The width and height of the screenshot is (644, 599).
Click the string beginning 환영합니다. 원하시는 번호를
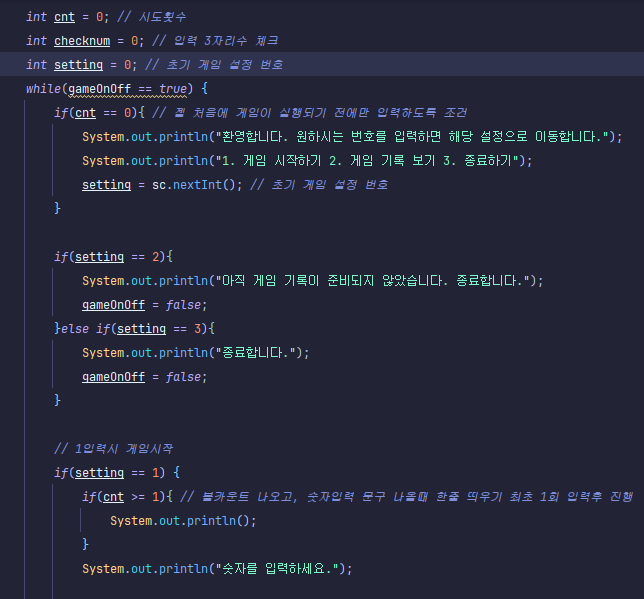coord(412,136)
